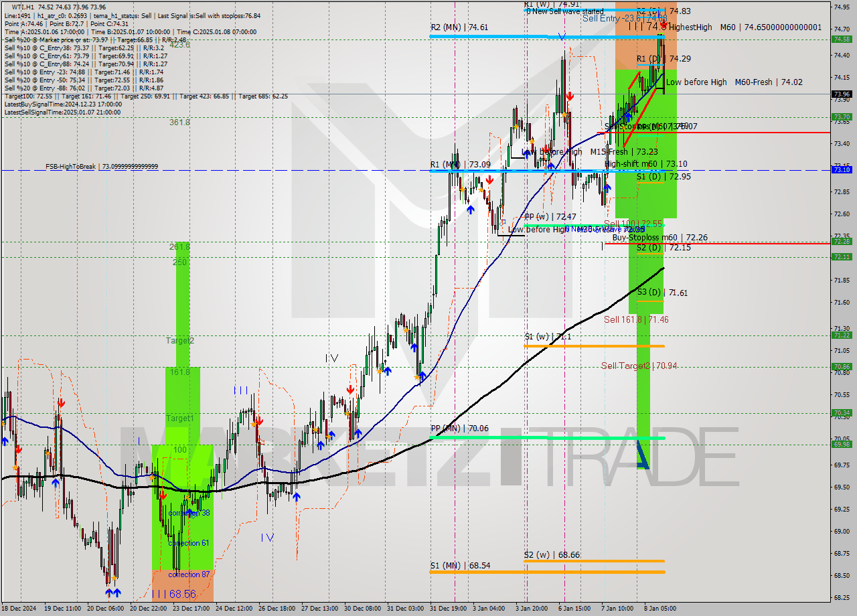This screenshot has height=616, width=857.
Task: Click the 'Time A:2025.01.06 17:00:00' line
Action: click(131, 31)
